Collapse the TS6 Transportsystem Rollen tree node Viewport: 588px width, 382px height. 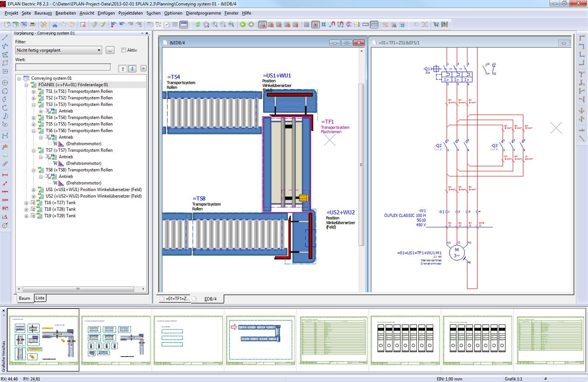pos(34,131)
